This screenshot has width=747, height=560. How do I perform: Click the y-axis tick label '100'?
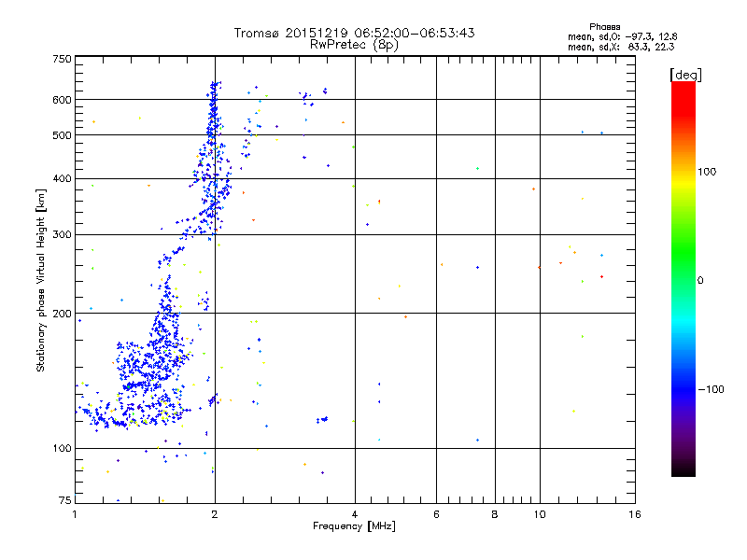pyautogui.click(x=62, y=449)
